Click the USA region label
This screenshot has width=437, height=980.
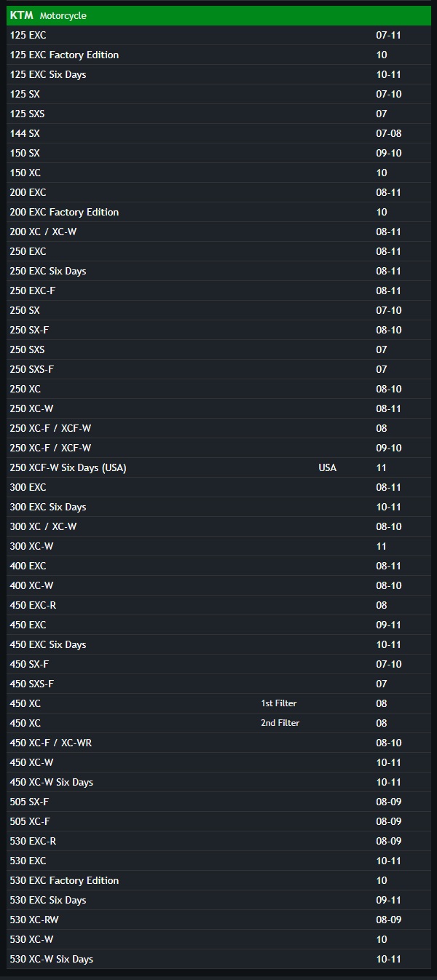pos(328,467)
